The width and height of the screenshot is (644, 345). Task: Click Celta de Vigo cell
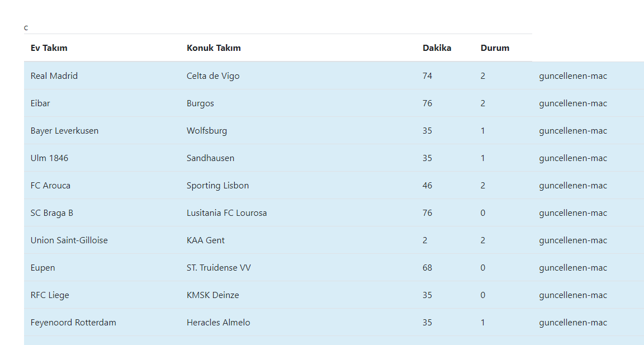click(213, 76)
